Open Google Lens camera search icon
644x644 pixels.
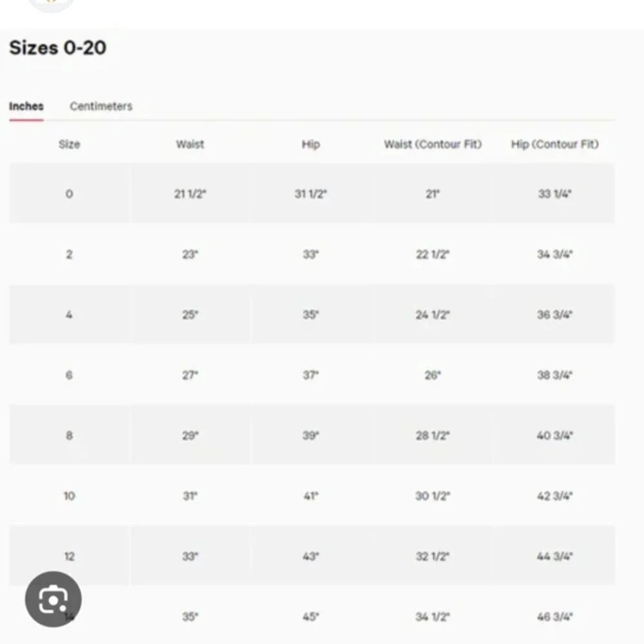coord(55,598)
